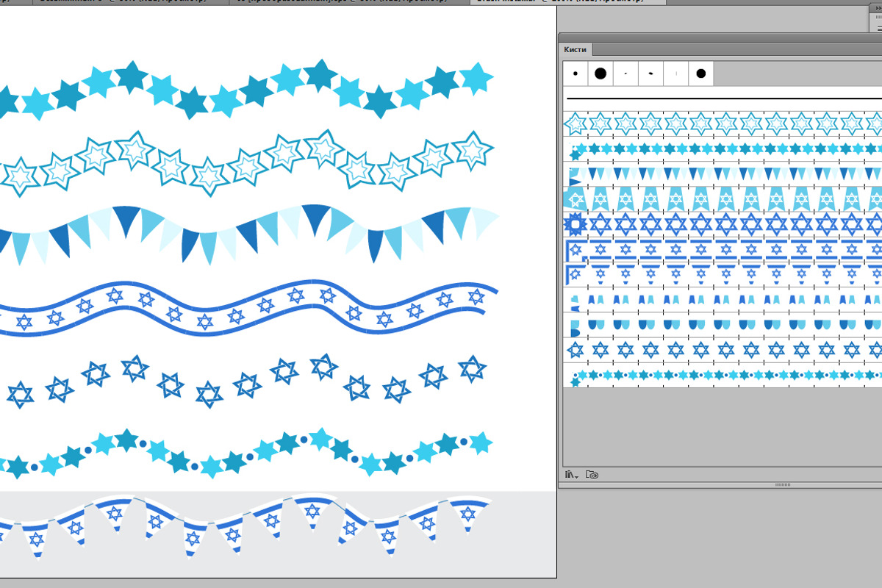Select the basic black line brush
This screenshot has height=588, width=882.
(x=723, y=98)
